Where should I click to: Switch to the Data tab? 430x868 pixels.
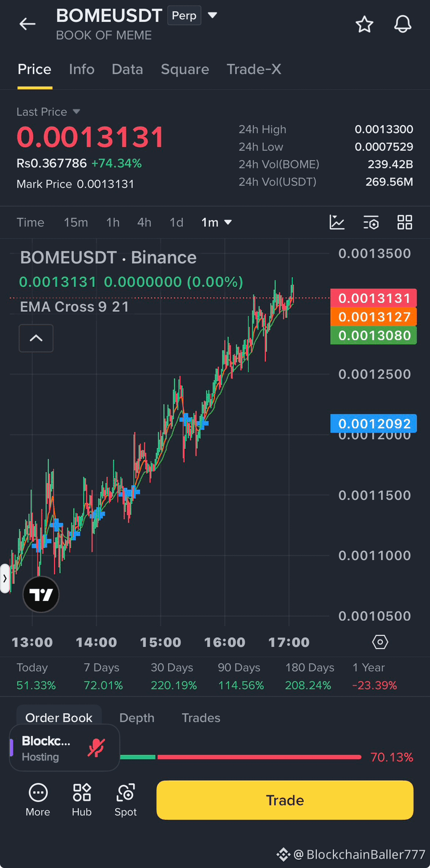pyautogui.click(x=127, y=69)
